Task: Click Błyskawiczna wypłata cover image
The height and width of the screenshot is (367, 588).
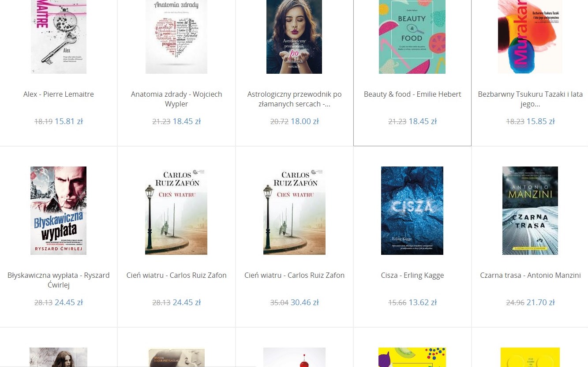Action: (58, 211)
